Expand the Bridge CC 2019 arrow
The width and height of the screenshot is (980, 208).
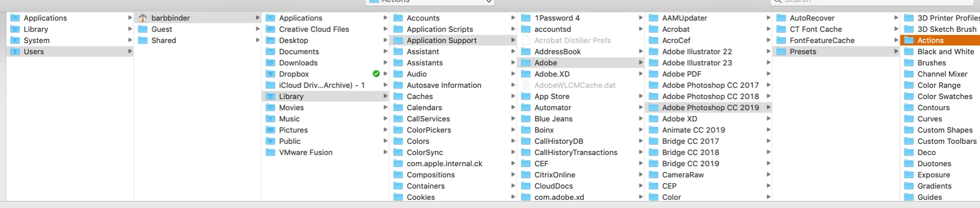[x=768, y=164]
